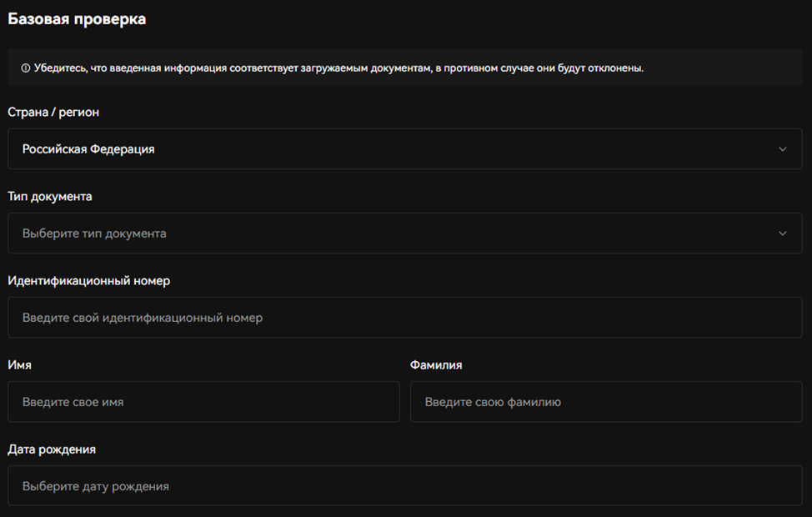
Task: Click the 'Имя' field label
Action: (x=20, y=365)
